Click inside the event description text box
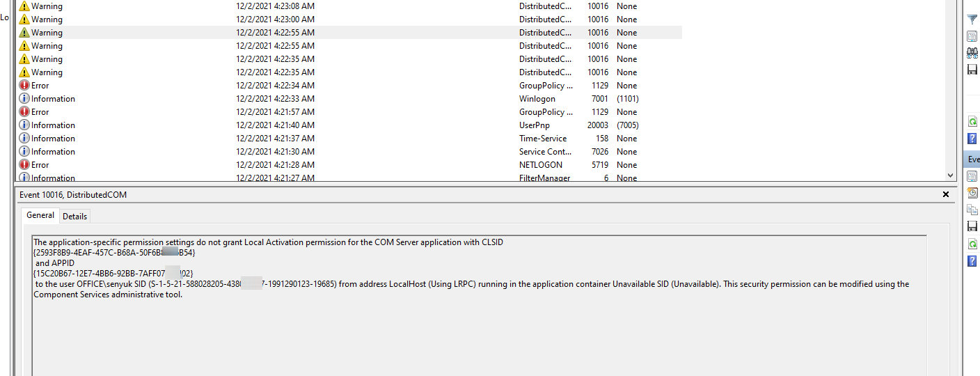The height and width of the screenshot is (376, 980). (479, 327)
